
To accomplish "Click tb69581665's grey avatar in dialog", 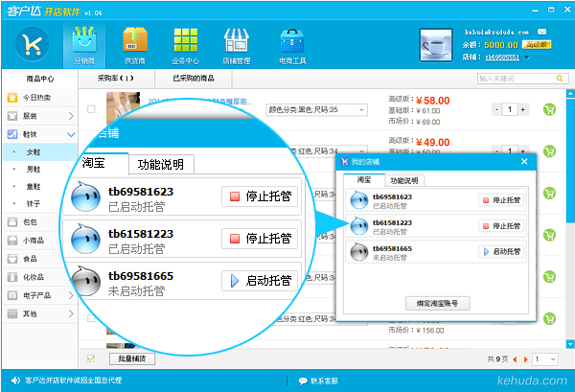I will tap(359, 252).
